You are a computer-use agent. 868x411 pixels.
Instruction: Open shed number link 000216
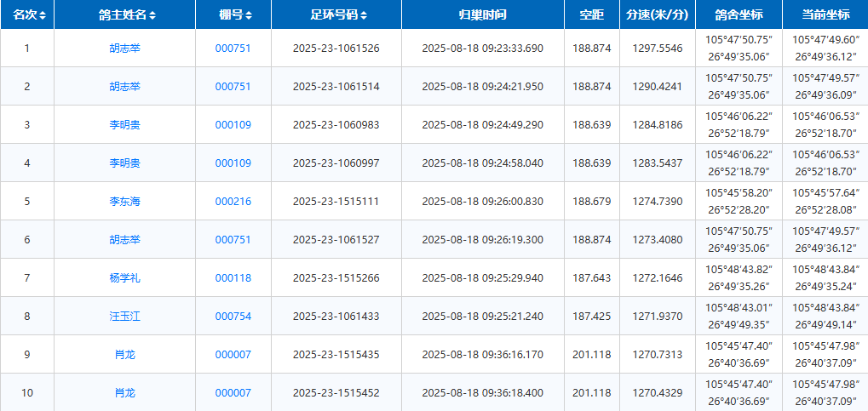(233, 202)
